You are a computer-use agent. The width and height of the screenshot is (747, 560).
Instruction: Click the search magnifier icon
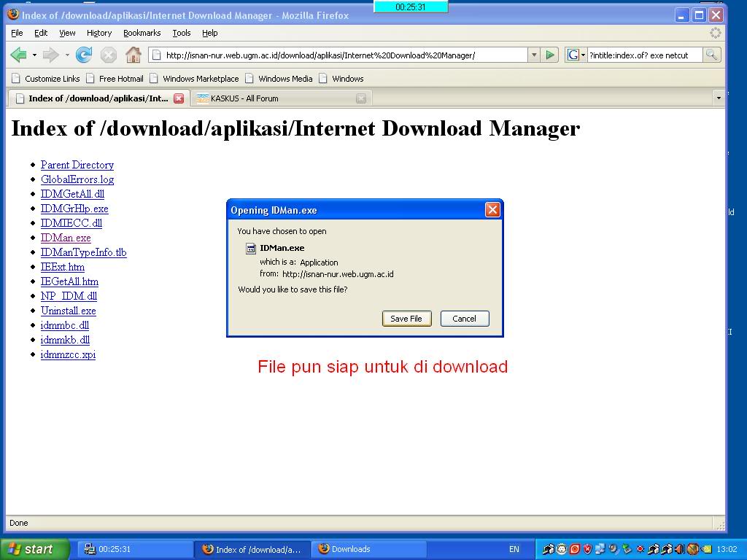(711, 55)
